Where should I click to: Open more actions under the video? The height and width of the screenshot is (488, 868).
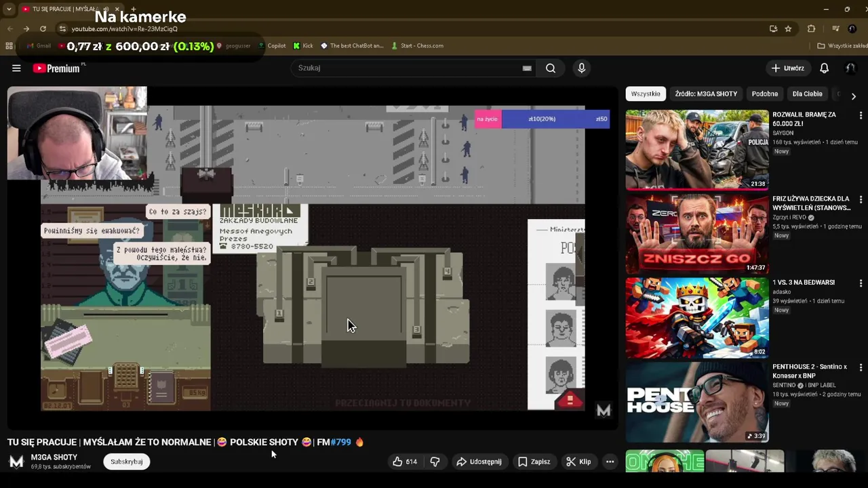(610, 462)
